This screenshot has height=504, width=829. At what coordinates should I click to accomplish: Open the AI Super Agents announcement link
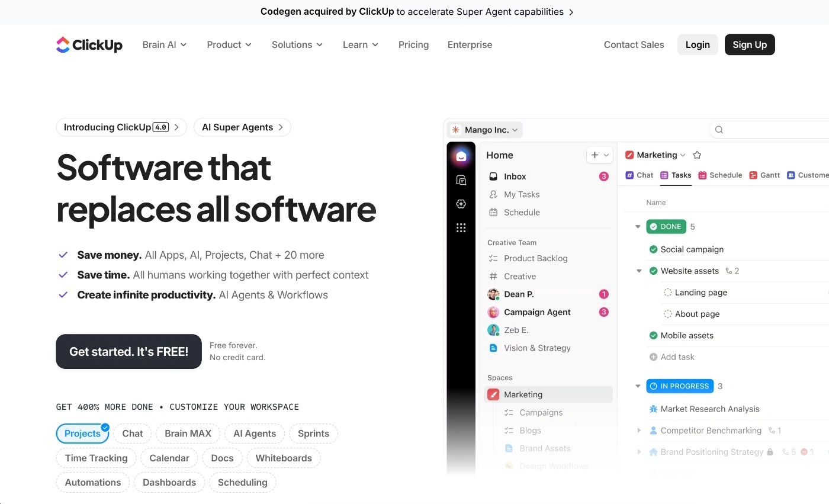coord(242,127)
